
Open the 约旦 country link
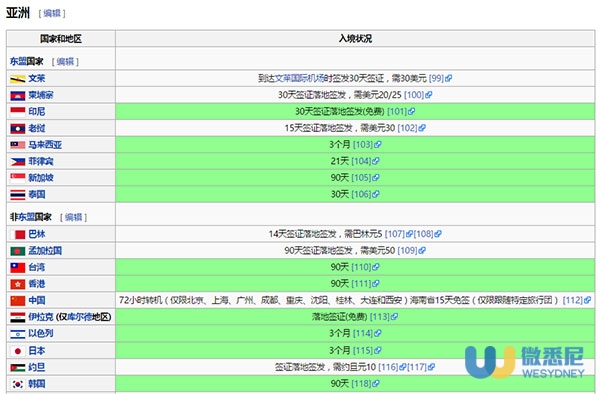pos(37,367)
